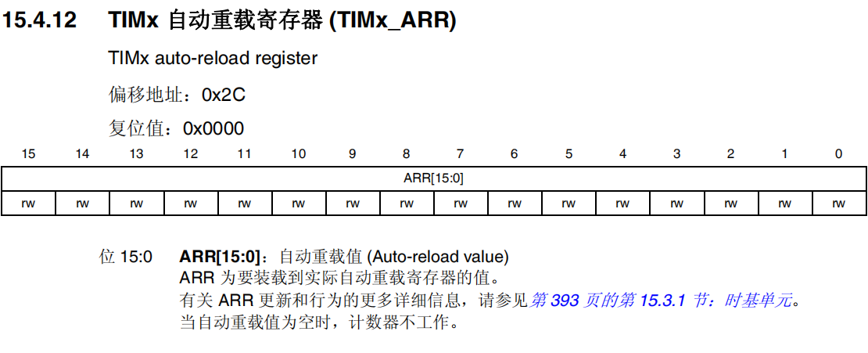The image size is (868, 353).
Task: Click bit number 4 in the table header
Action: [x=622, y=154]
